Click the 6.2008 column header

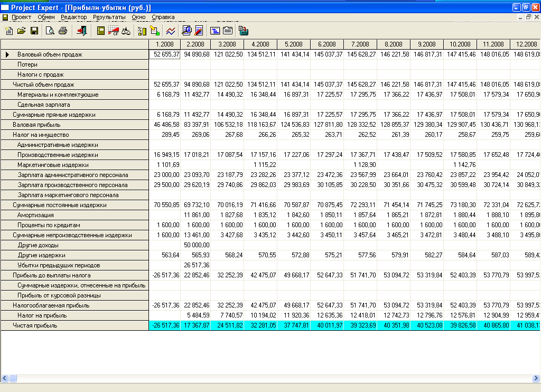(x=327, y=44)
